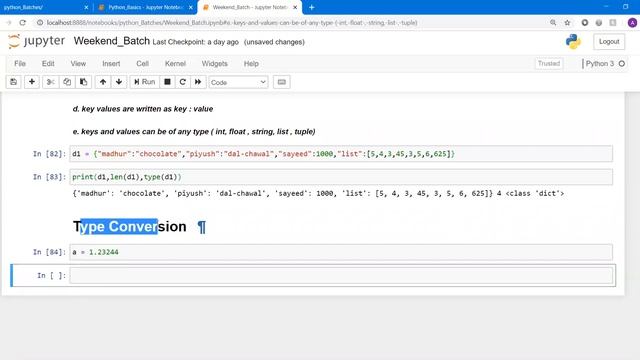The image size is (640, 360).
Task: Save notebook with the floppy disk icon
Action: pyautogui.click(x=13, y=82)
